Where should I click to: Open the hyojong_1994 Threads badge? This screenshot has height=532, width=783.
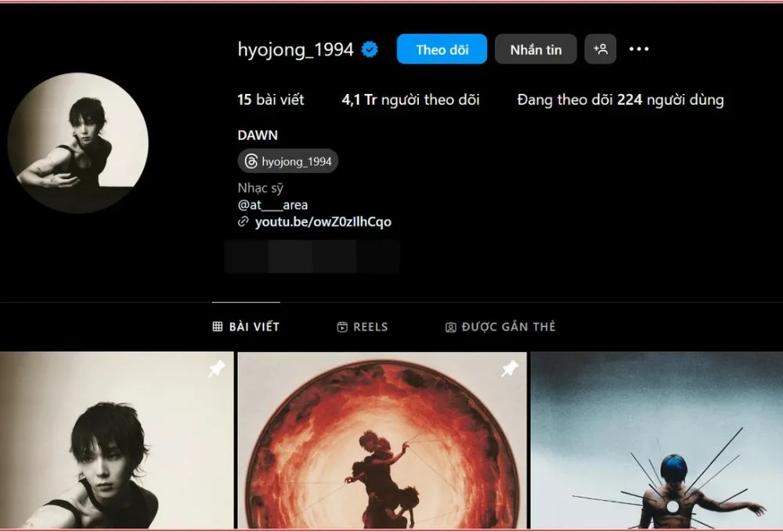tap(288, 161)
